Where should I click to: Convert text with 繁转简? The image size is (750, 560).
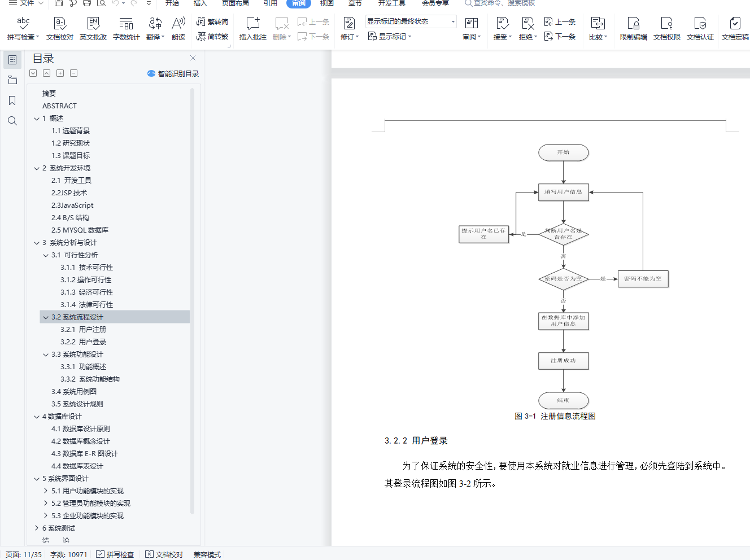[212, 22]
